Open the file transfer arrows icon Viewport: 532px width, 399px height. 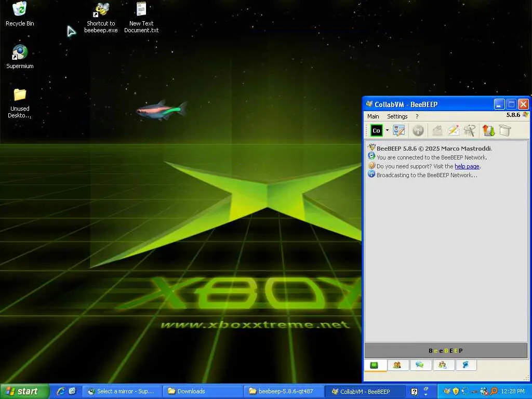pos(488,130)
